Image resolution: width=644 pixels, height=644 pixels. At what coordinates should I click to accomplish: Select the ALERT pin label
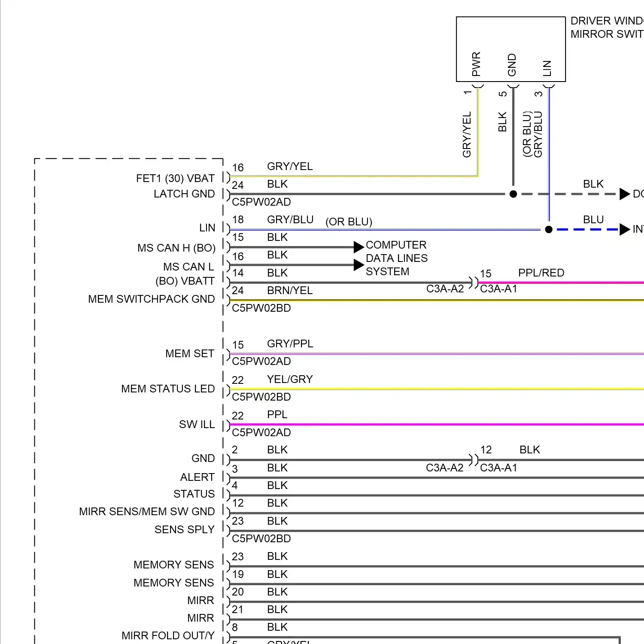click(197, 477)
